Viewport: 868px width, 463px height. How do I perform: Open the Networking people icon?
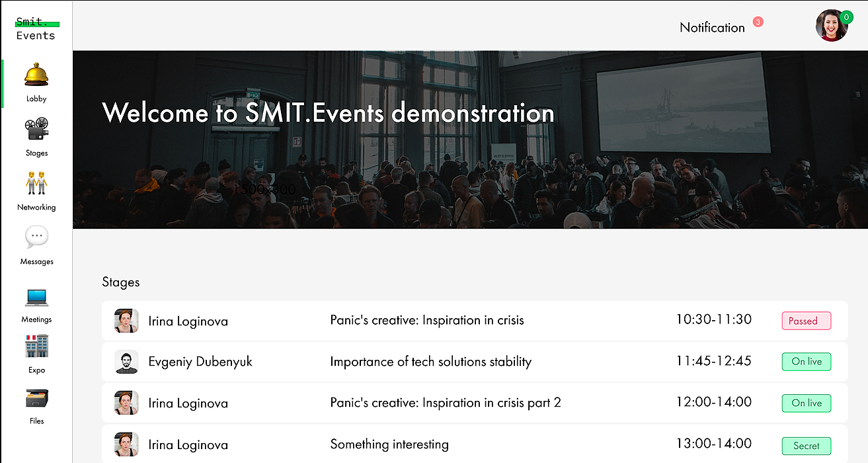(x=36, y=183)
